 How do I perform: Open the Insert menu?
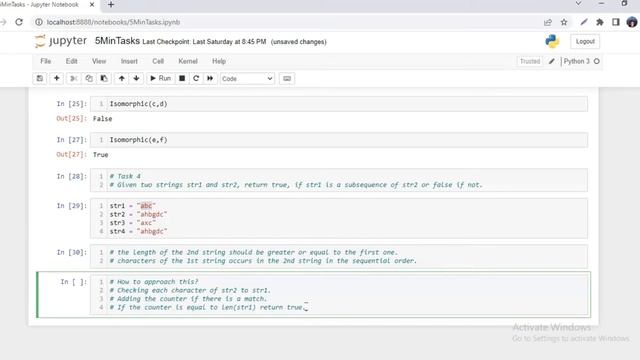tap(129, 61)
